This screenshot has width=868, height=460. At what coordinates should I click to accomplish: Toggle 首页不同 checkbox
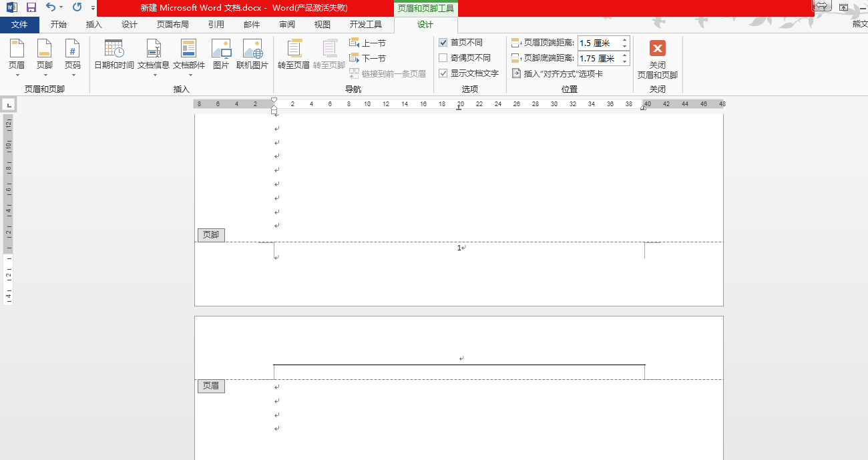443,42
